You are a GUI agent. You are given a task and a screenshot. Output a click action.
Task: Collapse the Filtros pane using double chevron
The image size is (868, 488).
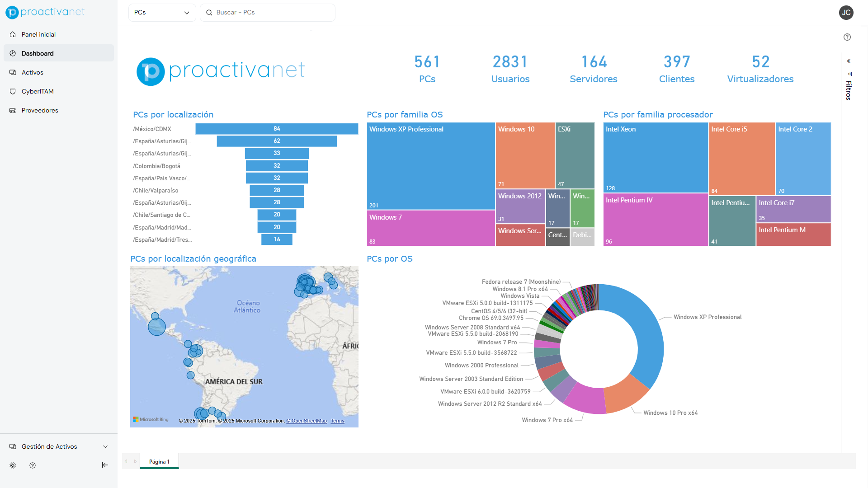[849, 61]
